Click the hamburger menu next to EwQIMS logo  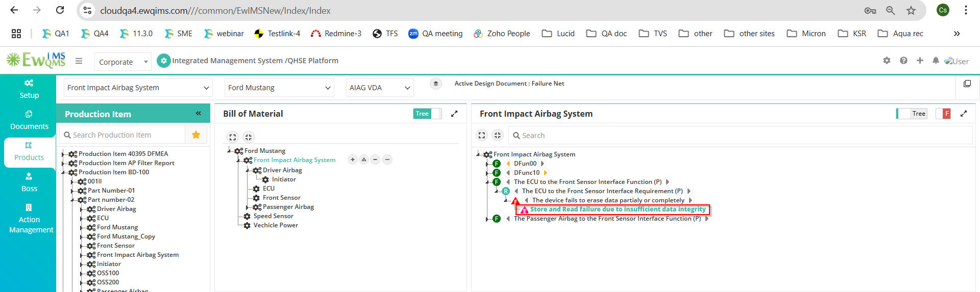(x=79, y=61)
